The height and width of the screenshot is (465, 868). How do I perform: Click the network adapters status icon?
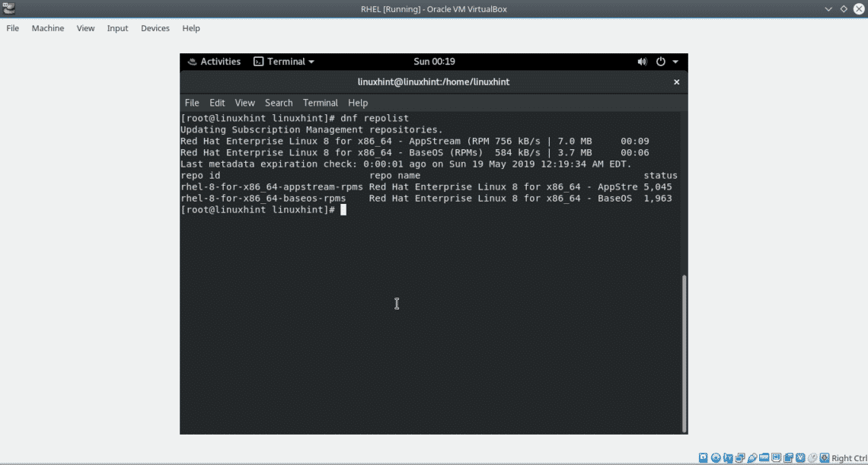[x=740, y=458]
